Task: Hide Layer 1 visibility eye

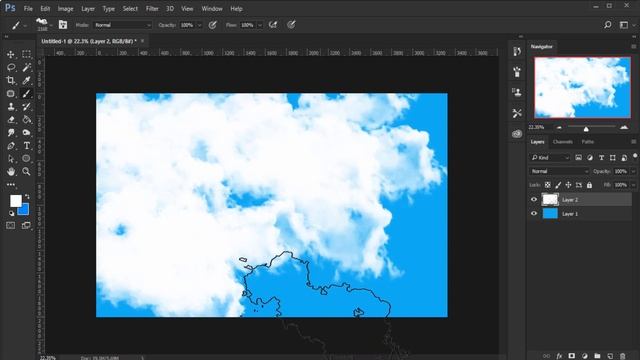Action: coord(534,213)
